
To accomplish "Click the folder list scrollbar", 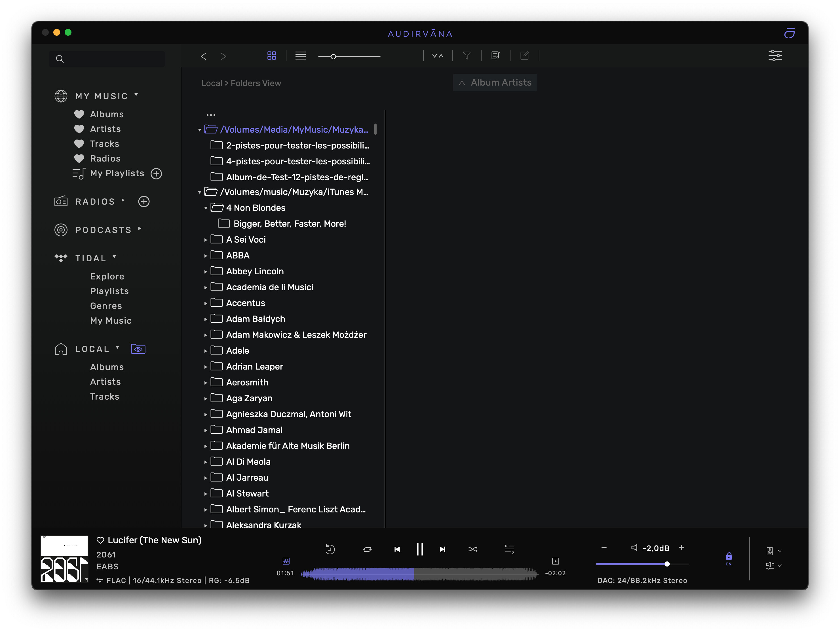I will [375, 130].
